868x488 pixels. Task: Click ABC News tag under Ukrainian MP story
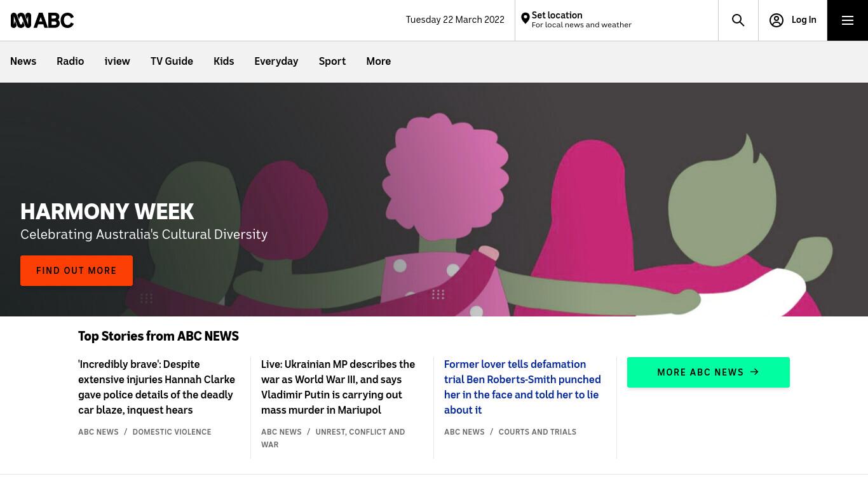[281, 432]
